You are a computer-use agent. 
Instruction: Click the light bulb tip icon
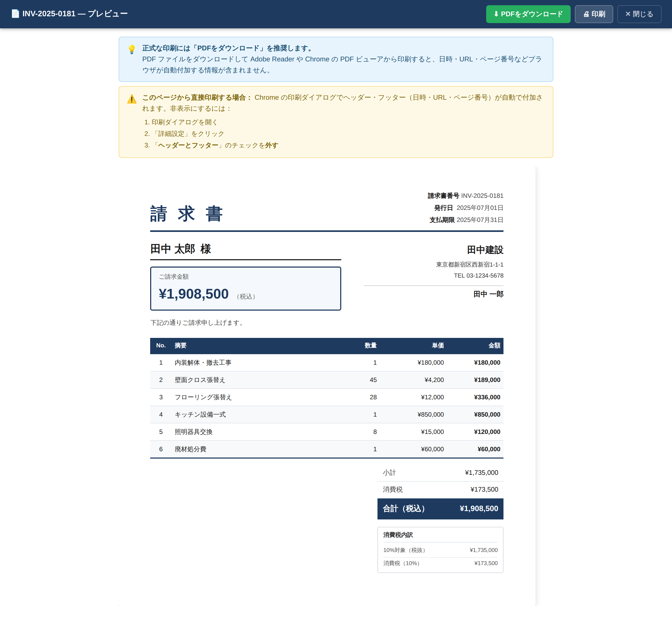point(132,49)
